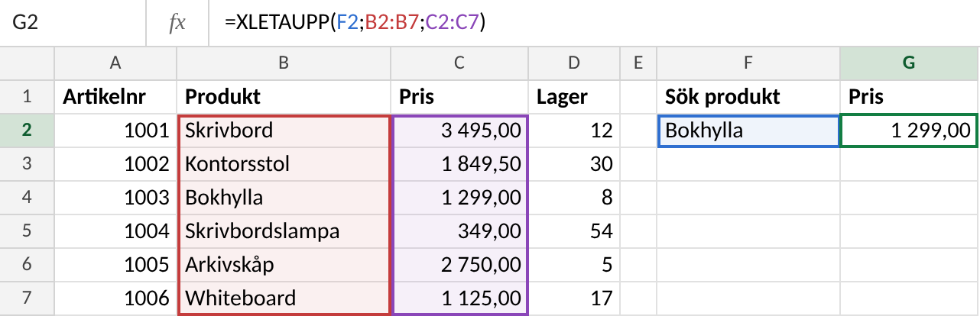The image size is (980, 316).
Task: Select the Bokhylla cell in column B
Action: (x=284, y=198)
